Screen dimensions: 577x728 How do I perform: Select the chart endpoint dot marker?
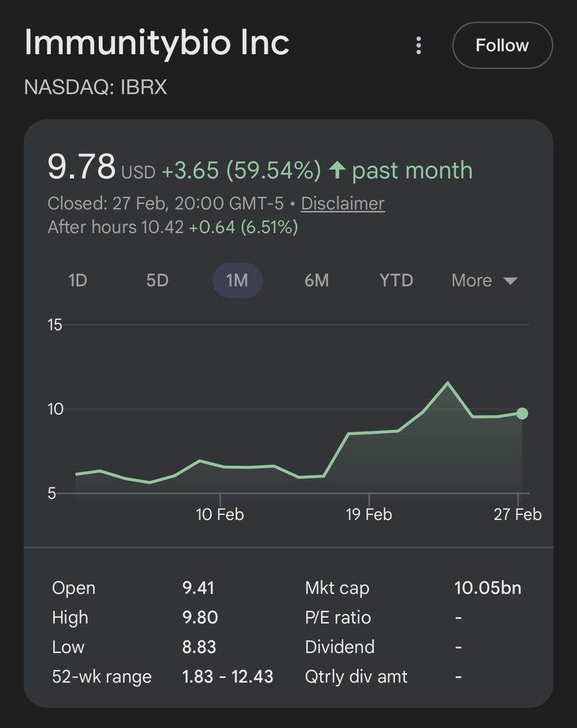pyautogui.click(x=522, y=413)
